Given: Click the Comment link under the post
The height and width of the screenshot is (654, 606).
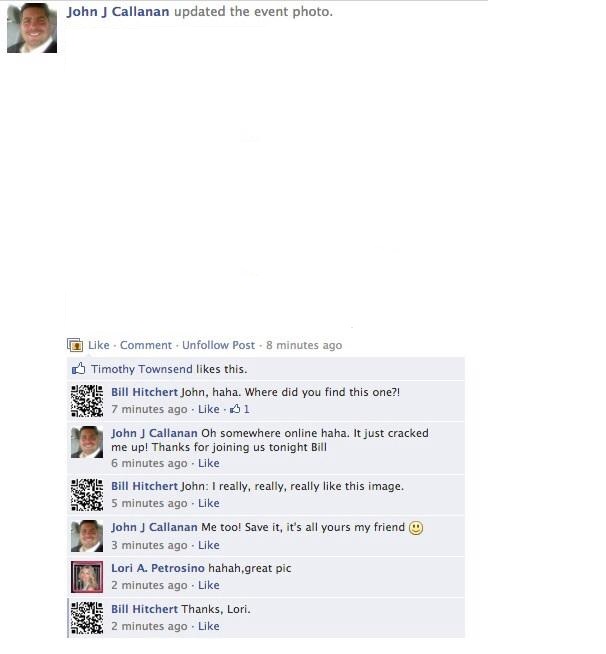Looking at the screenshot, I should 146,345.
